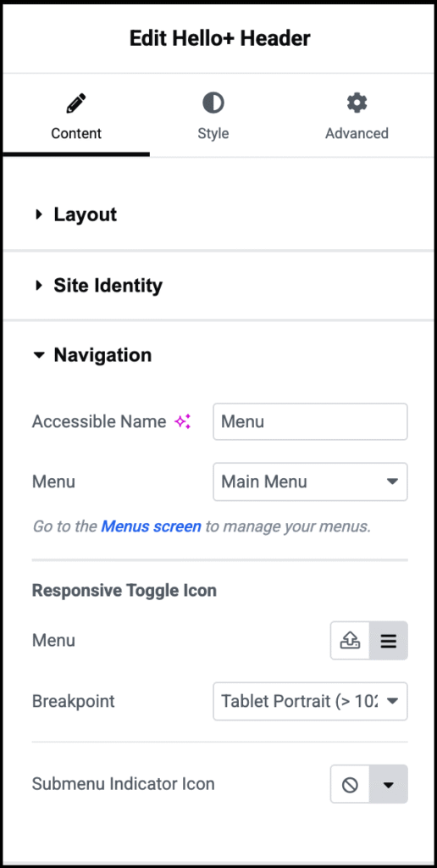Screen dimensions: 437x868
Task: Follow the Menus screen link
Action: [151, 526]
